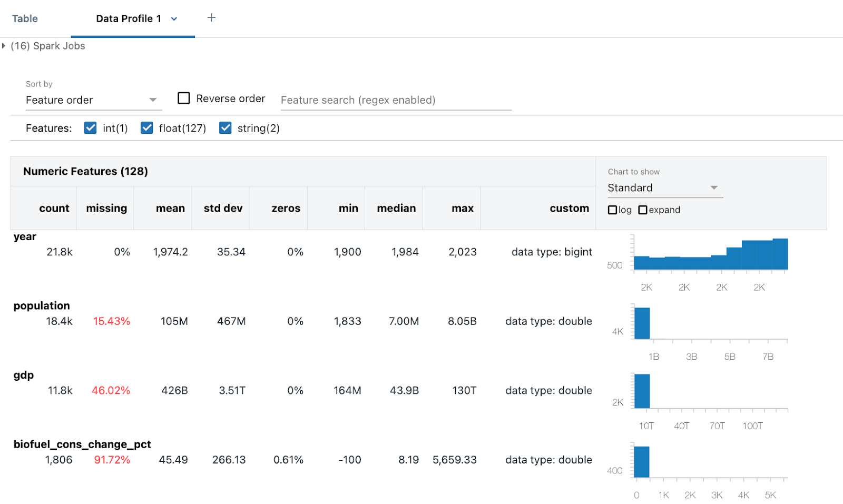The image size is (843, 504).
Task: Click the year histogram chart
Action: pyautogui.click(x=711, y=255)
